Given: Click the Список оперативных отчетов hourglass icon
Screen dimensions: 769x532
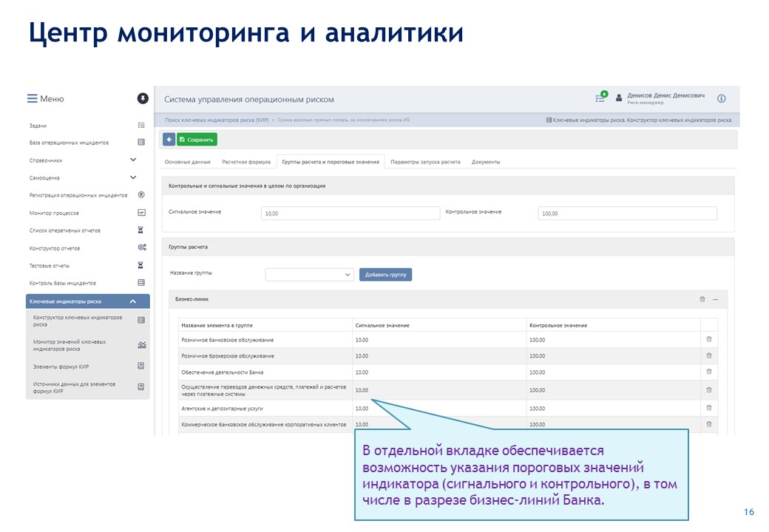Looking at the screenshot, I should pyautogui.click(x=140, y=230).
